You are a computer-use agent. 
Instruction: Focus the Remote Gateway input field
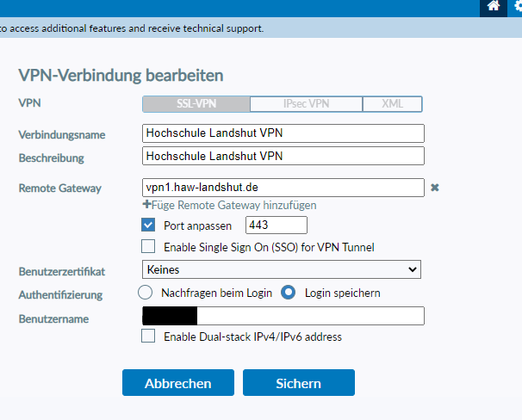pyautogui.click(x=283, y=188)
